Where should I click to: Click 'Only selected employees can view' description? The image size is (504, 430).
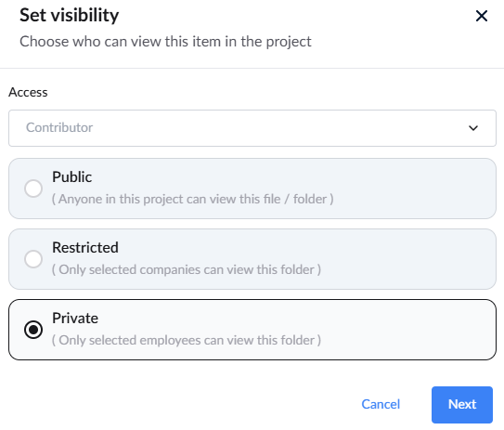click(x=187, y=340)
